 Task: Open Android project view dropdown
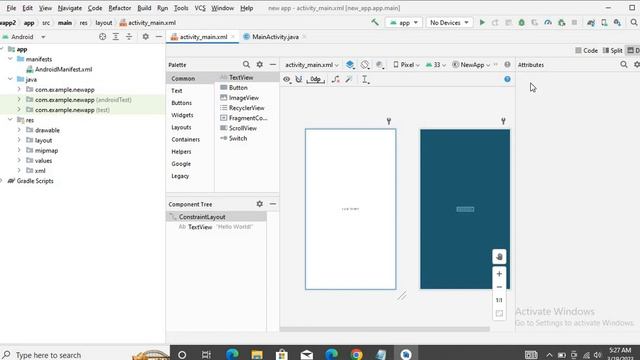pyautogui.click(x=24, y=37)
